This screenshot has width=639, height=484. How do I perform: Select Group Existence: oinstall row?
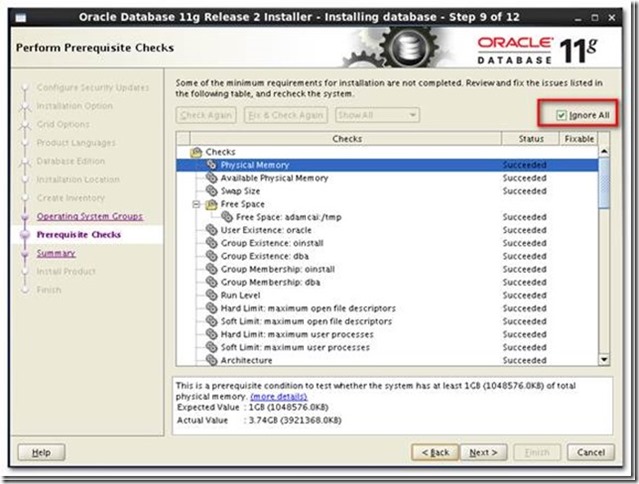(387, 243)
